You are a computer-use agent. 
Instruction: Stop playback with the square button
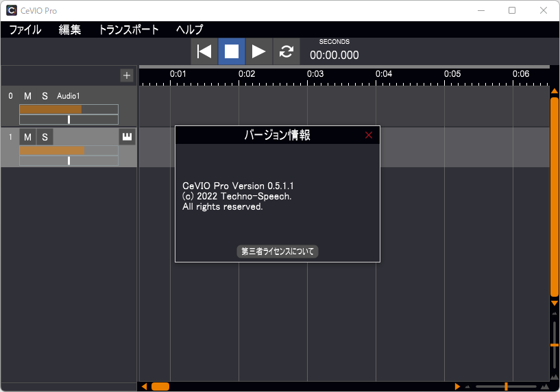pos(232,51)
